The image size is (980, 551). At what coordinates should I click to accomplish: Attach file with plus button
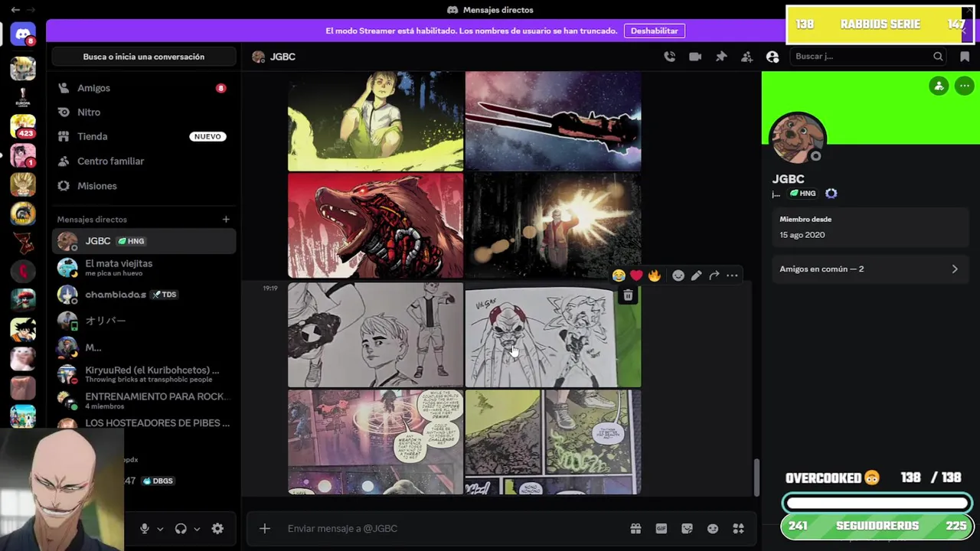pyautogui.click(x=265, y=528)
